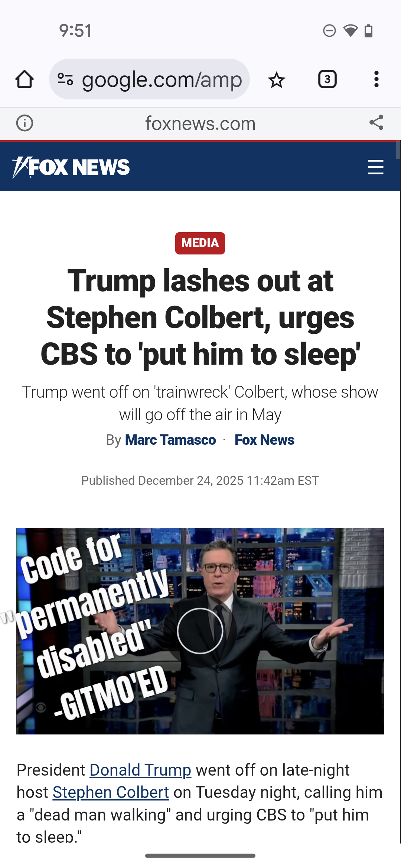401x868 pixels.
Task: Open Chrome three-dot overflow menu
Action: click(x=376, y=79)
